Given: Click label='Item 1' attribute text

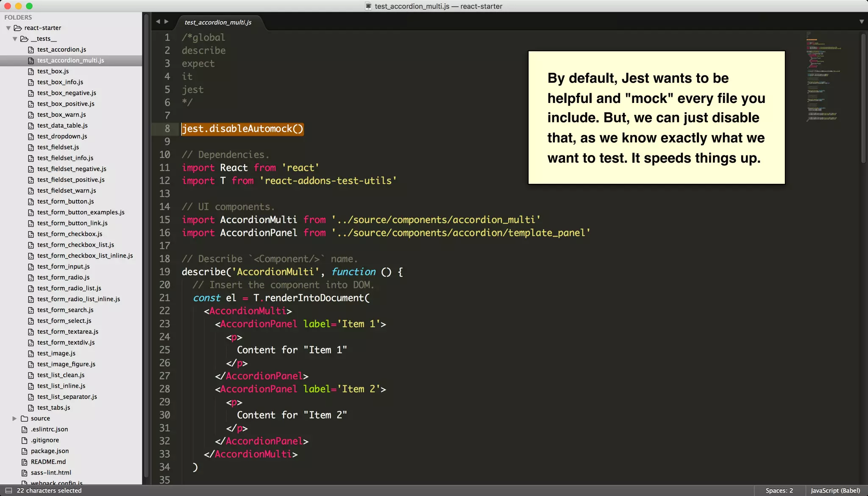Looking at the screenshot, I should (342, 324).
